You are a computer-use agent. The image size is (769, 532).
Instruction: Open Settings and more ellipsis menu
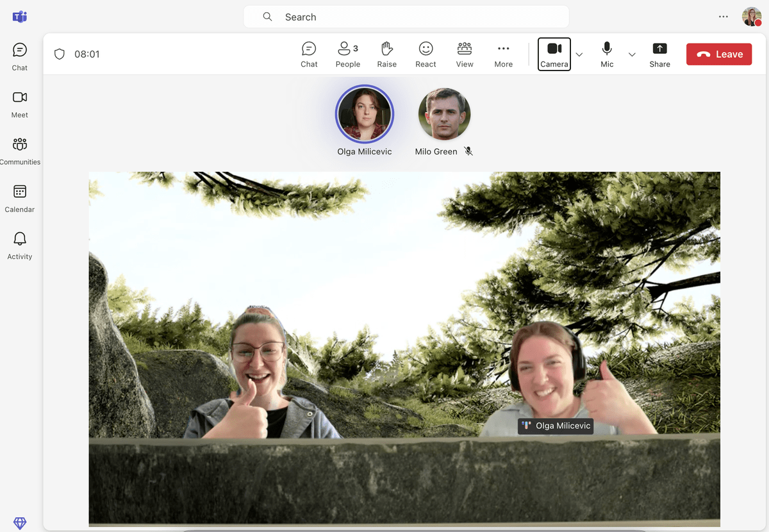click(x=724, y=17)
